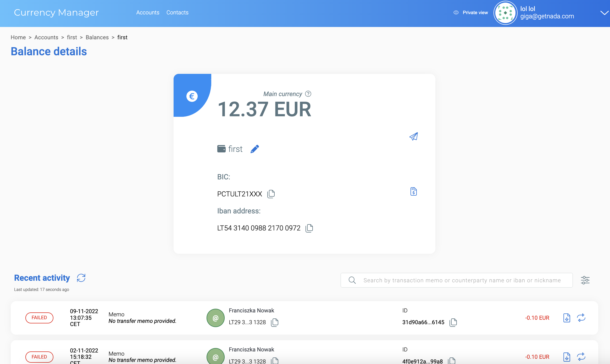
Task: Copy transaction ID 31d90a66...6145
Action: pyautogui.click(x=453, y=322)
